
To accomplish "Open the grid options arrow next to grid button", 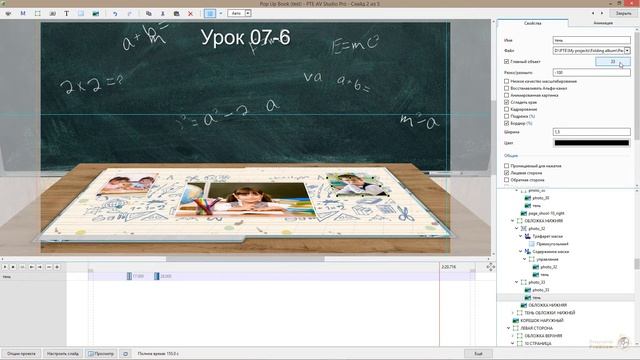I will (221, 13).
